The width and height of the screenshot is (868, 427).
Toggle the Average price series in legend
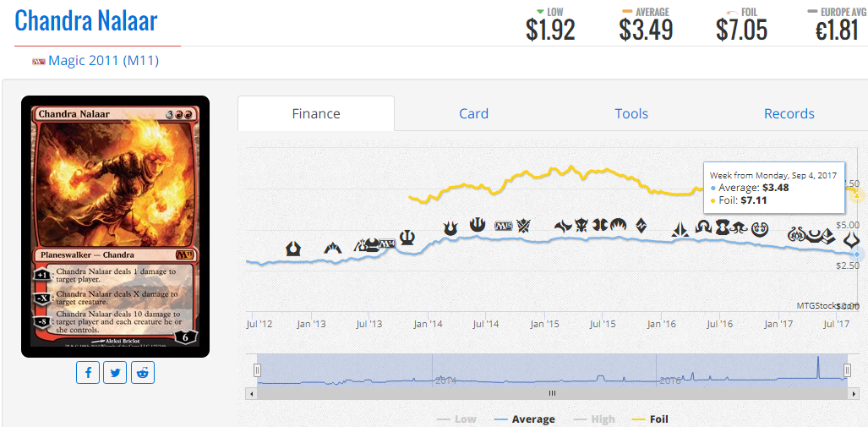525,419
